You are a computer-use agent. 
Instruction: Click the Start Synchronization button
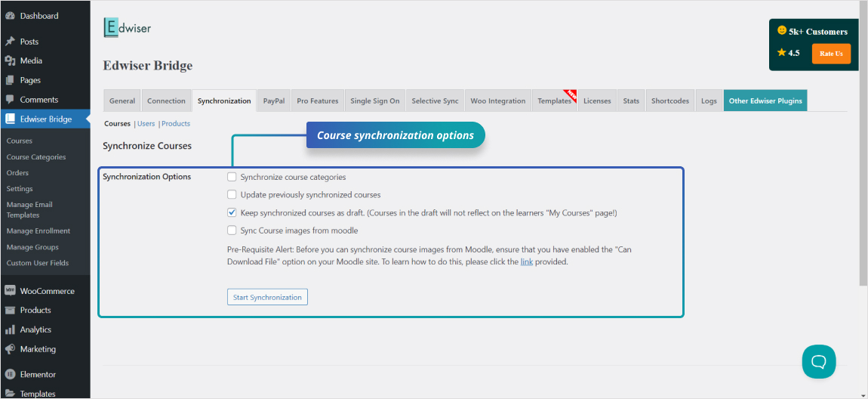click(267, 297)
